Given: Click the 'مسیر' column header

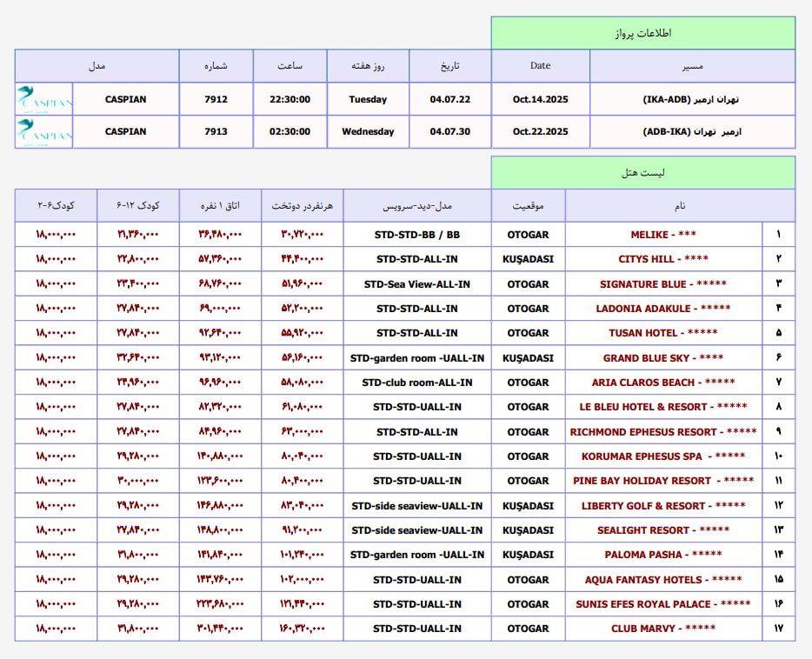Looking at the screenshot, I should pyautogui.click(x=692, y=66).
